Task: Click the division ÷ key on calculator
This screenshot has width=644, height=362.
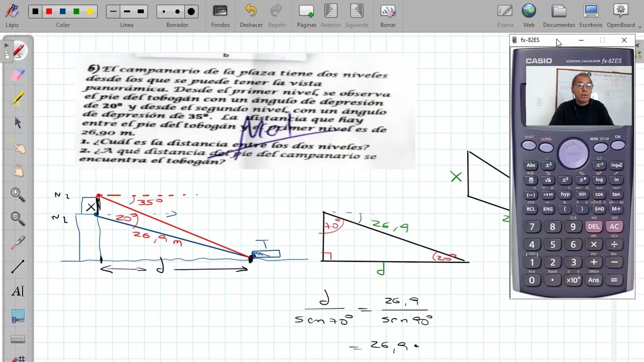Action: tap(614, 244)
